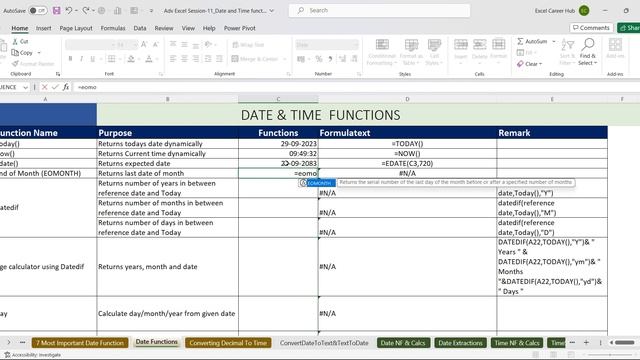Click the Font Color icon
The image size is (640, 360).
(x=149, y=59)
